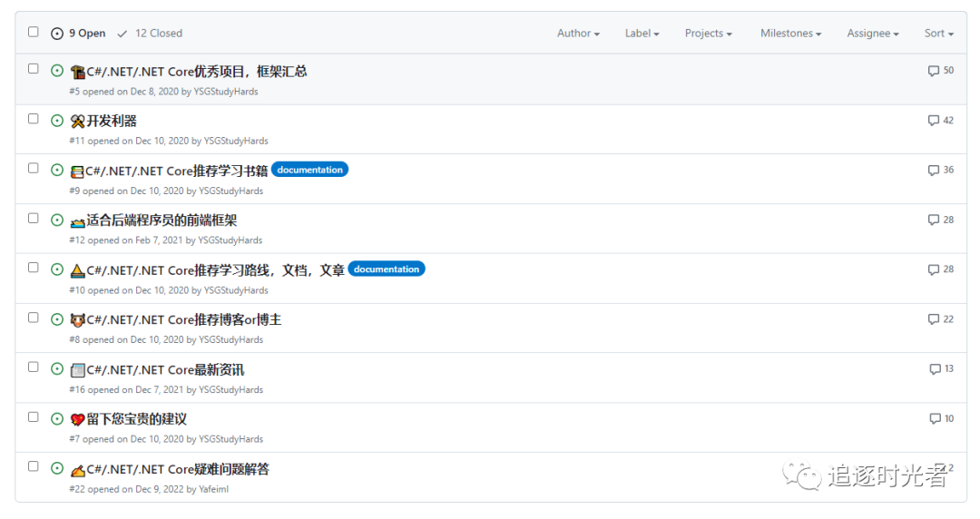
Task: Click "#16 opened on Dec 7, 2021" text
Action: point(126,389)
